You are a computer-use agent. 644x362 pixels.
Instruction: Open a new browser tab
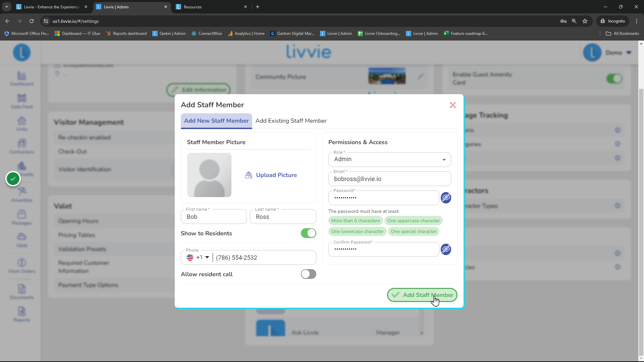pos(258,7)
